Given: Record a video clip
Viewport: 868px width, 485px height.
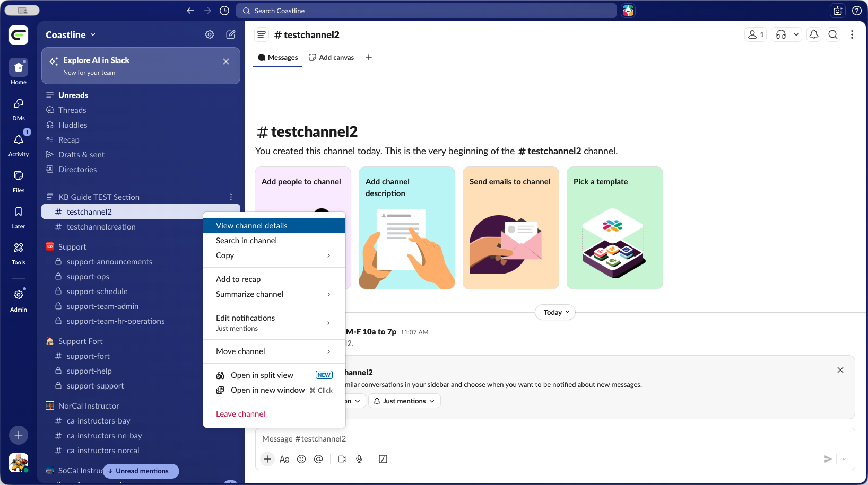Looking at the screenshot, I should click(342, 459).
